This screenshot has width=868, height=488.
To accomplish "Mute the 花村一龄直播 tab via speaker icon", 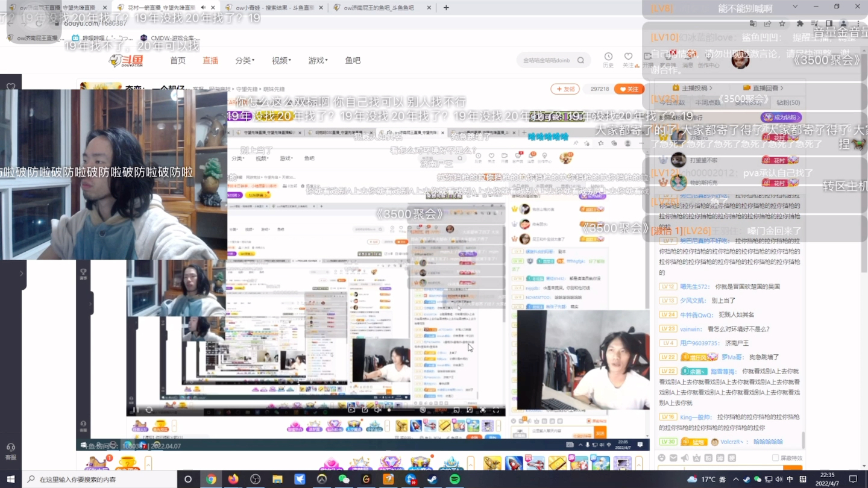I will [x=203, y=7].
